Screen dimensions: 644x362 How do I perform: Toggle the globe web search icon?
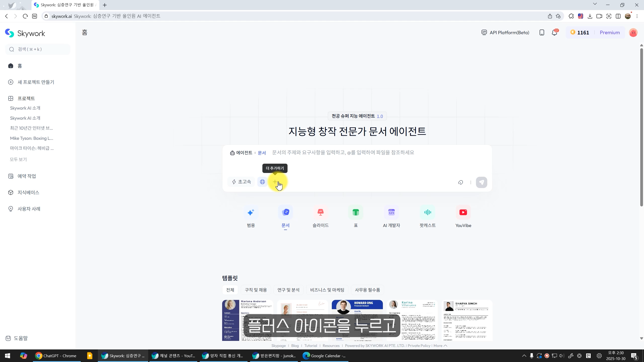pyautogui.click(x=262, y=182)
